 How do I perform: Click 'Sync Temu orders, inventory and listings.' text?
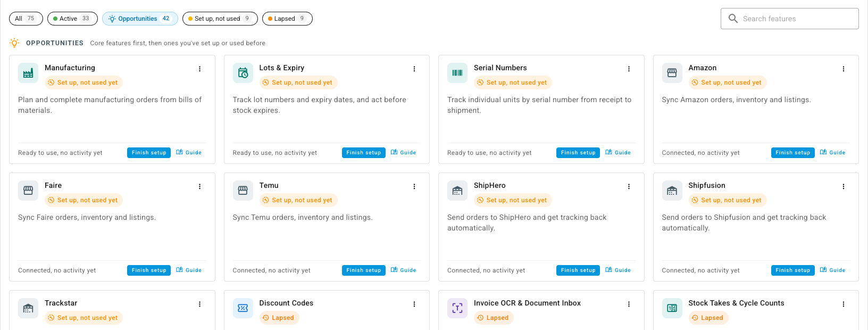point(303,217)
